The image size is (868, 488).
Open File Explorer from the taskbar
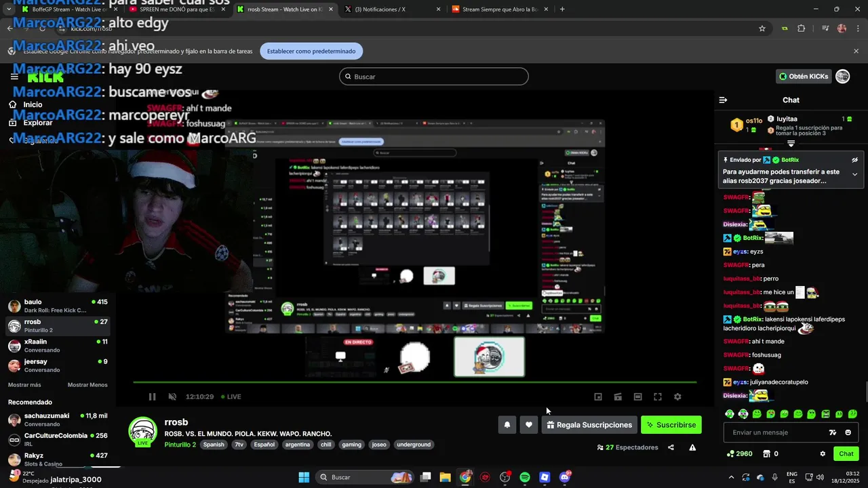445,477
